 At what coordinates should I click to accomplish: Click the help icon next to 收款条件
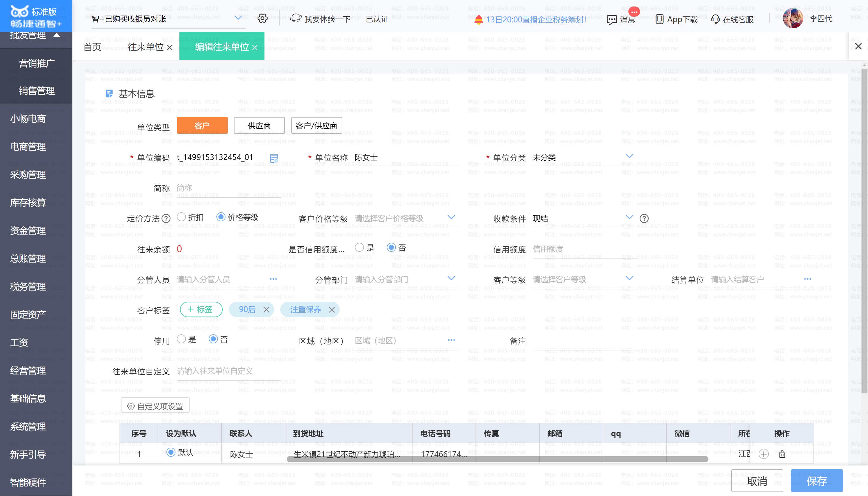point(644,218)
